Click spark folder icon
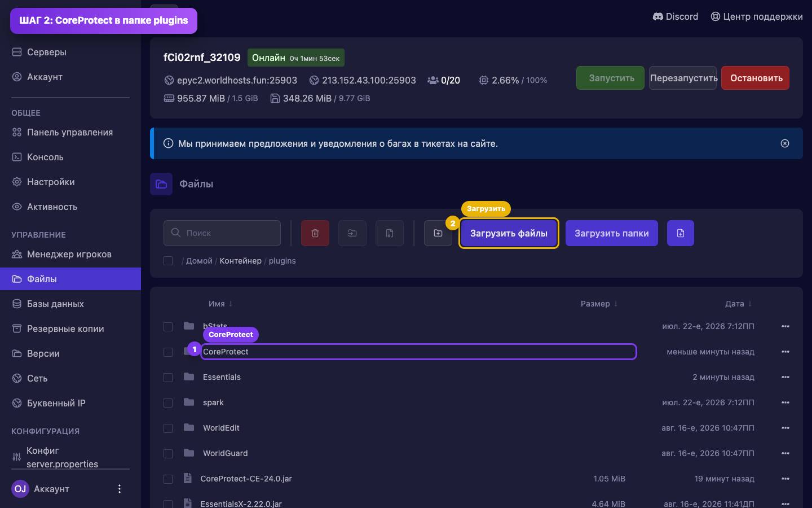Viewport: 812px width, 508px height. (x=189, y=402)
